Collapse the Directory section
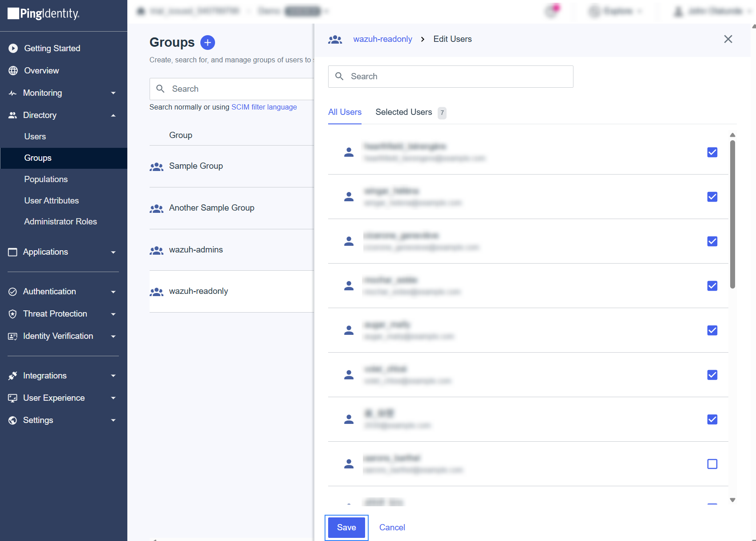This screenshot has width=756, height=541. click(113, 115)
